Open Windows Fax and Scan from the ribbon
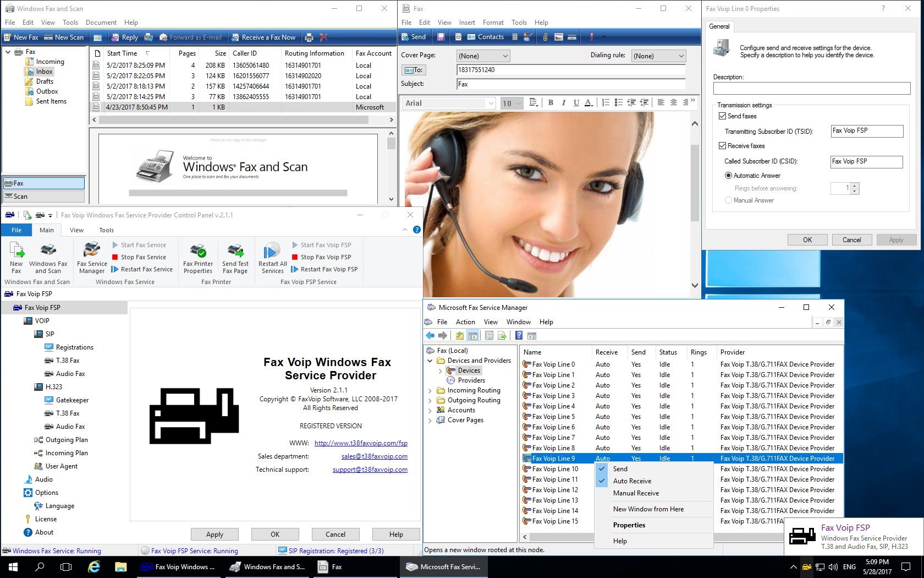Viewport: 924px width, 578px height. 48,258
